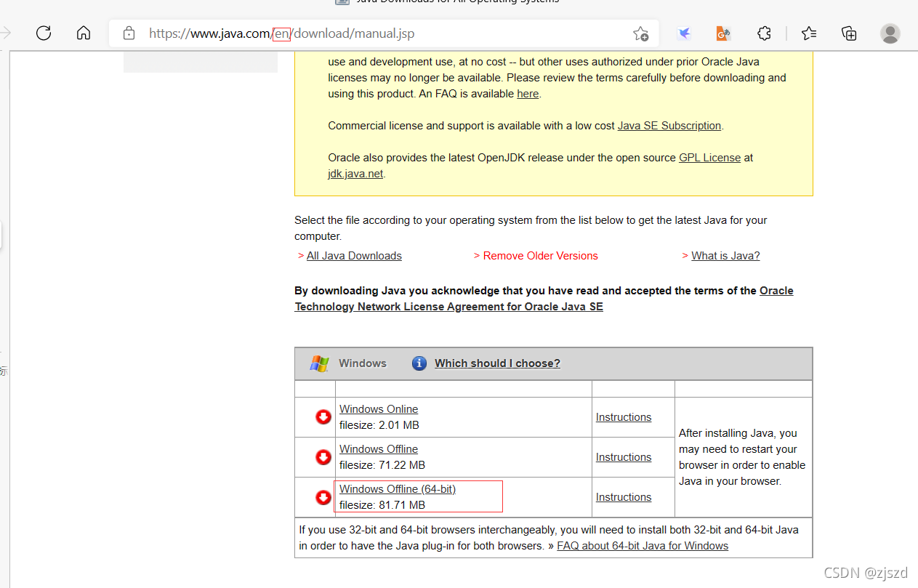Open the What is Java? link

coord(725,256)
